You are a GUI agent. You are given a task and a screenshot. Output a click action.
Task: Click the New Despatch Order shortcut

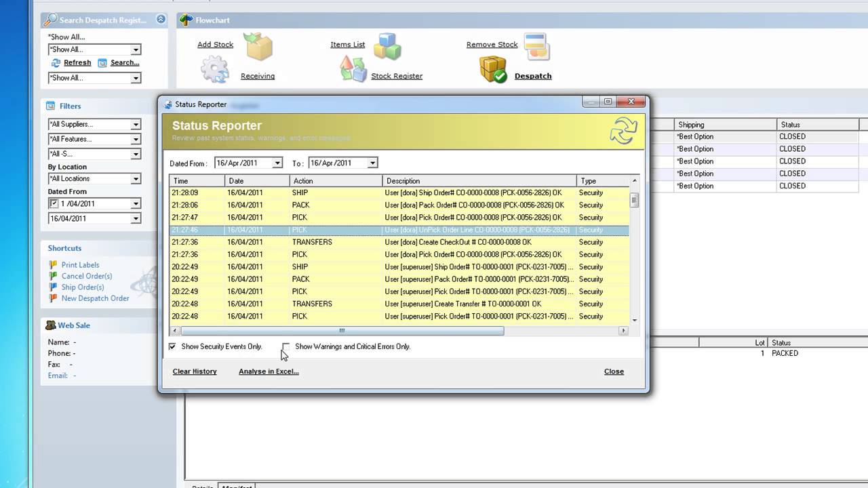[95, 298]
